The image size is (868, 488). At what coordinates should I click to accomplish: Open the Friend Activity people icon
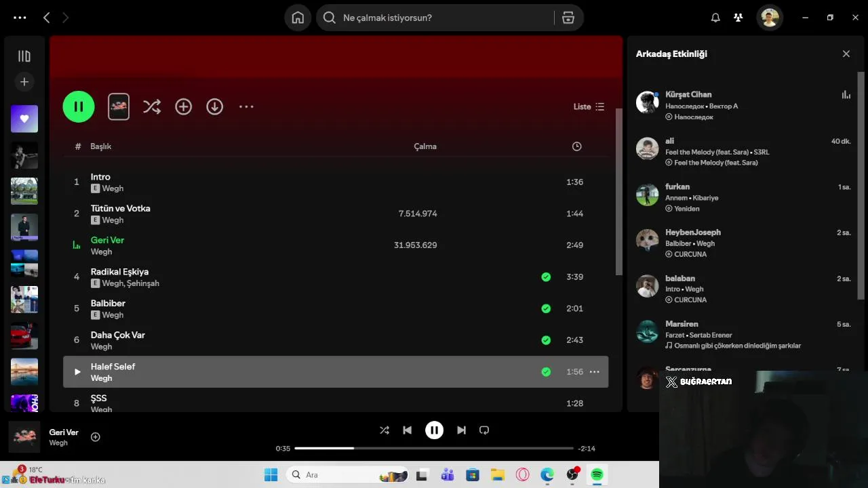pyautogui.click(x=738, y=18)
